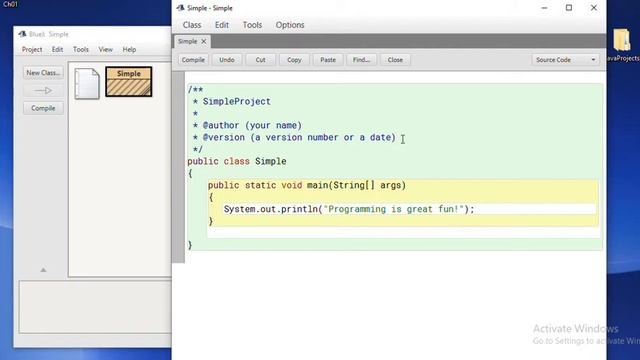Select the Simple class box in BlueJ

click(129, 82)
